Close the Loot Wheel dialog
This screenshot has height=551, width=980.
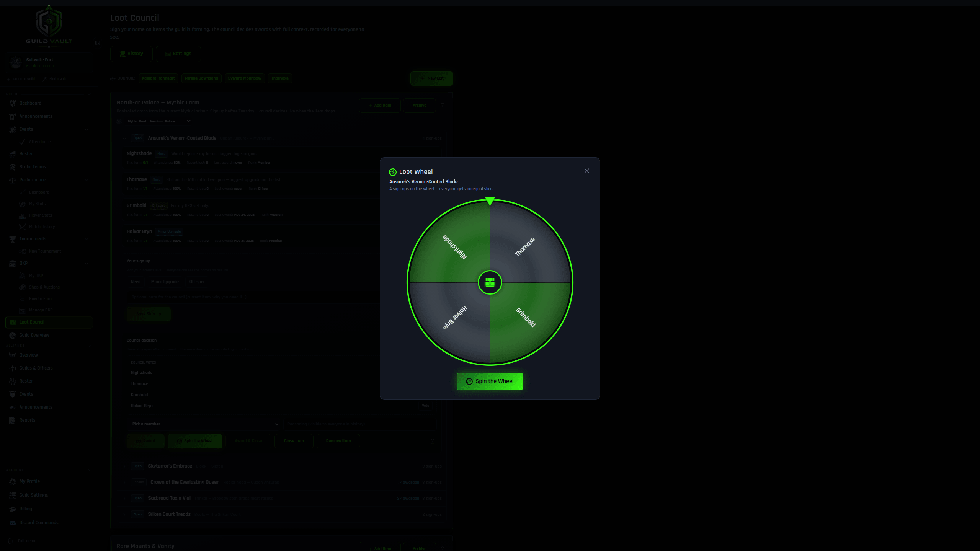(587, 171)
